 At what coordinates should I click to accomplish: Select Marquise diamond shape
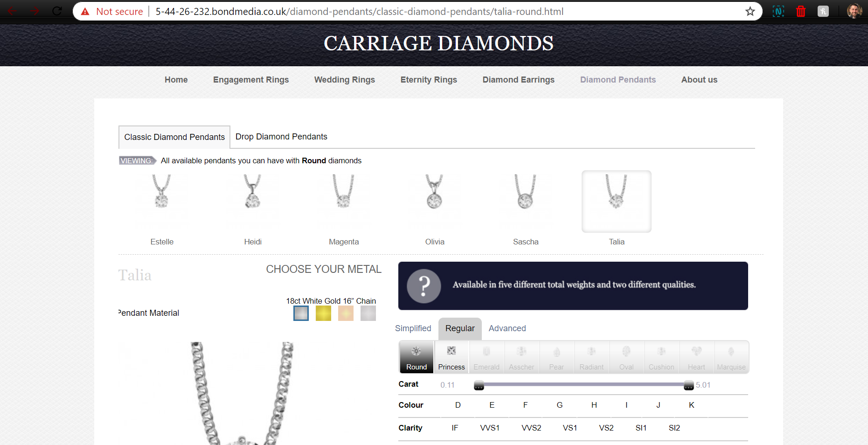(x=731, y=357)
